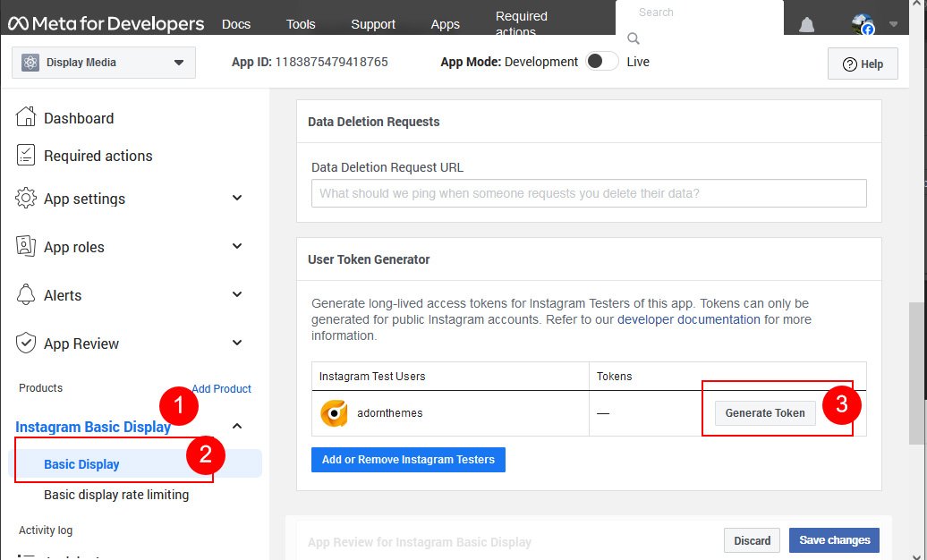Viewport: 927px width, 560px height.
Task: Open the notifications bell icon
Action: [x=806, y=25]
